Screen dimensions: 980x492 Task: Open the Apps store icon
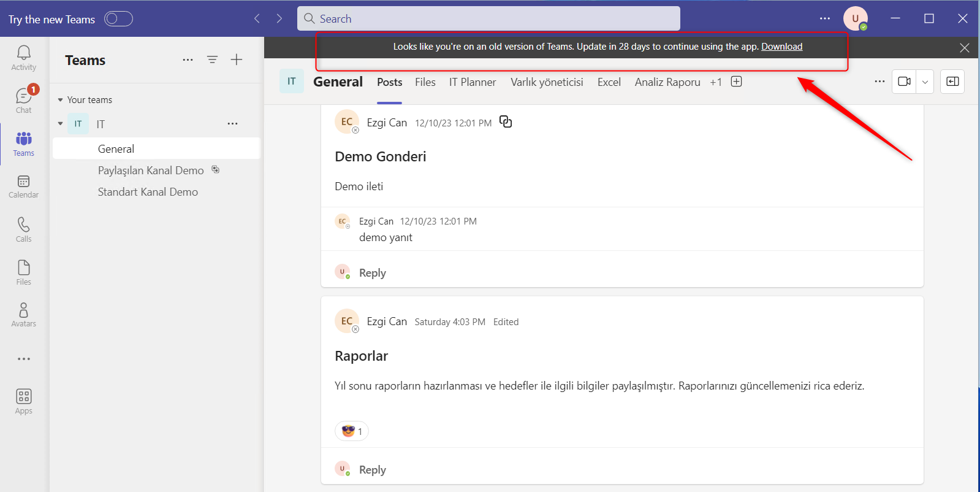click(x=23, y=402)
